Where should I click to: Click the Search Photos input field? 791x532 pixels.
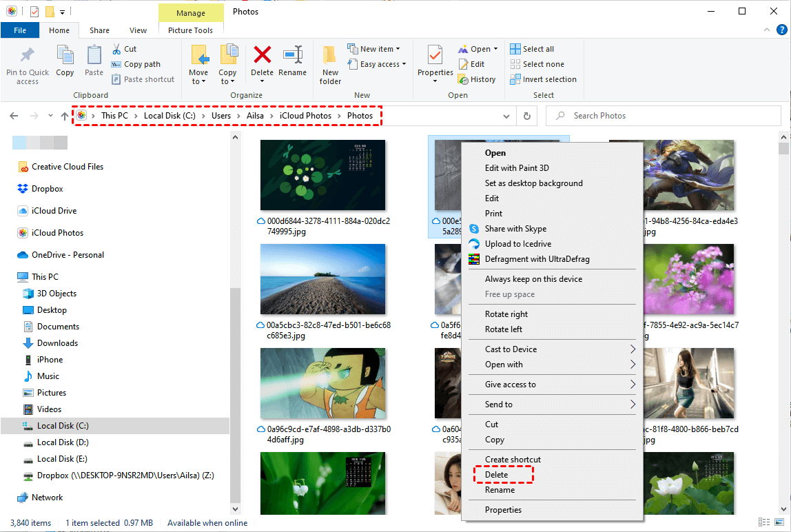coord(672,116)
